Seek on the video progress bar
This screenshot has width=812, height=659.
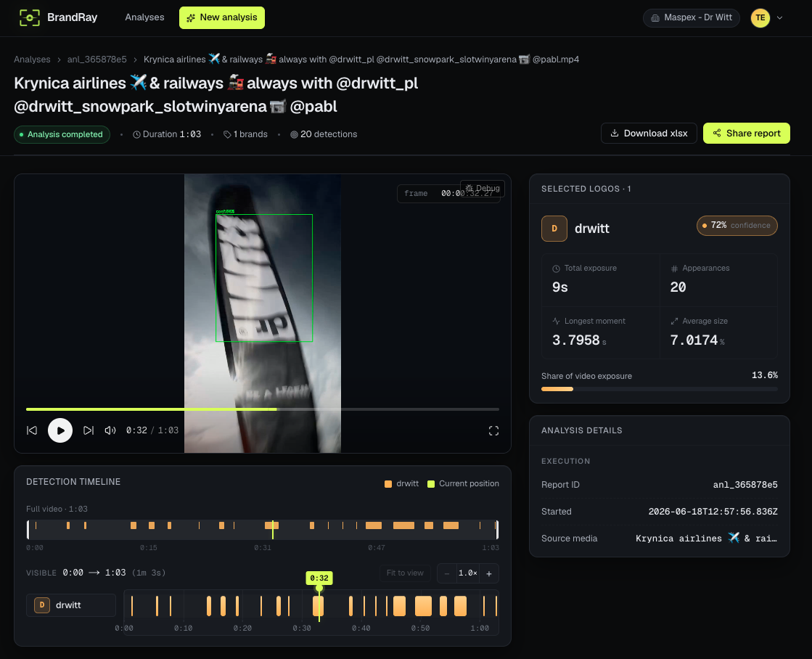coord(263,409)
